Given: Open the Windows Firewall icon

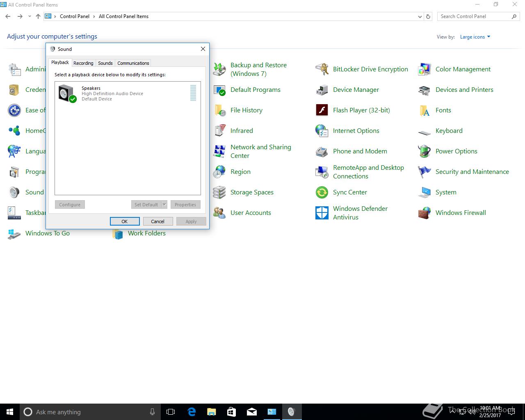Looking at the screenshot, I should point(425,213).
